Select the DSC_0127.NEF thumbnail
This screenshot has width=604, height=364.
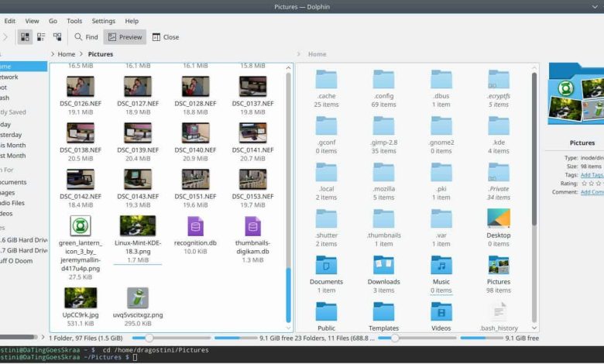click(137, 86)
